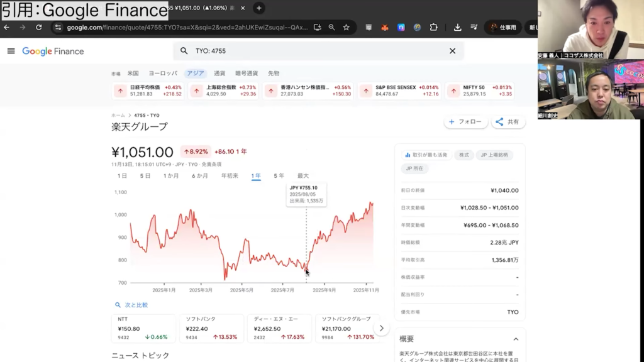Clear the search box with the X icon

452,51
